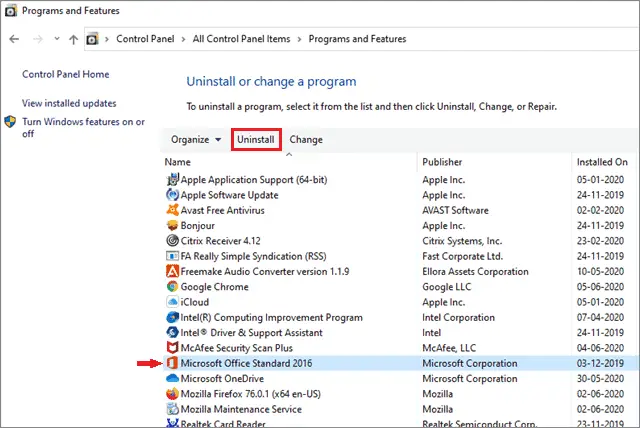Image resolution: width=640 pixels, height=428 pixels.
Task: Click the McAfee Security Scan Plus icon
Action: [172, 348]
